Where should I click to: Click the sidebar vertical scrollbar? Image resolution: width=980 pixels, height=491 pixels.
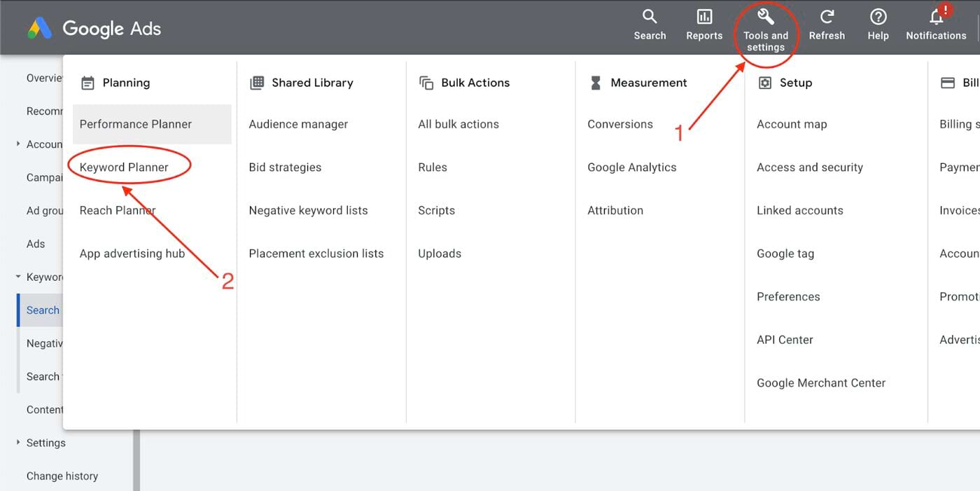pyautogui.click(x=136, y=460)
